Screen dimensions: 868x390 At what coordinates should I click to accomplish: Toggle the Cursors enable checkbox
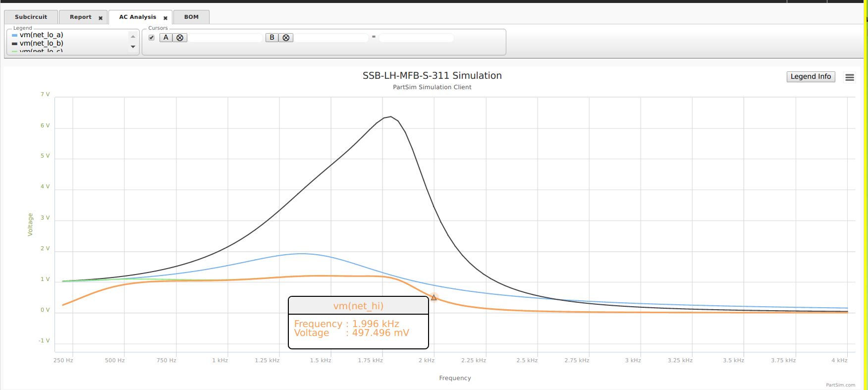[152, 38]
